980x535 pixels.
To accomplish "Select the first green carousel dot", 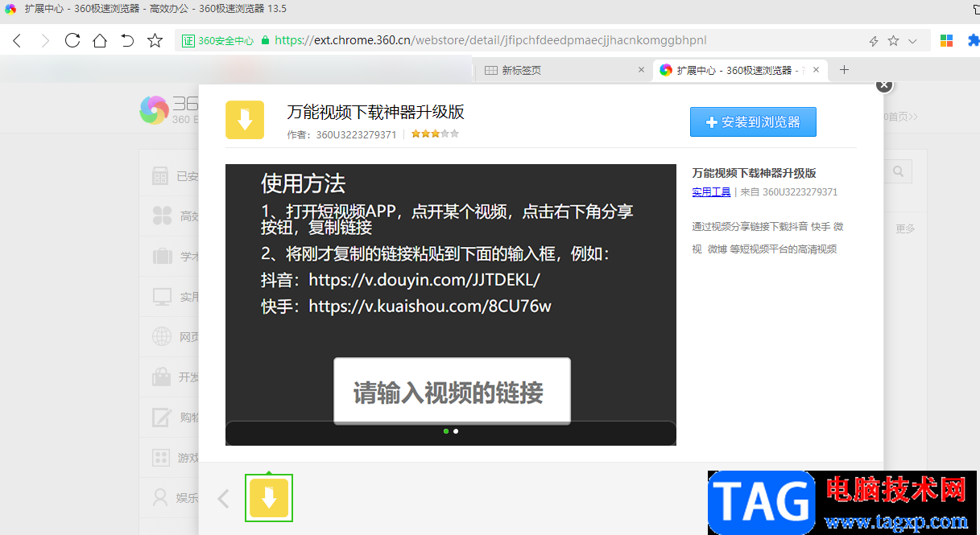I will point(446,431).
